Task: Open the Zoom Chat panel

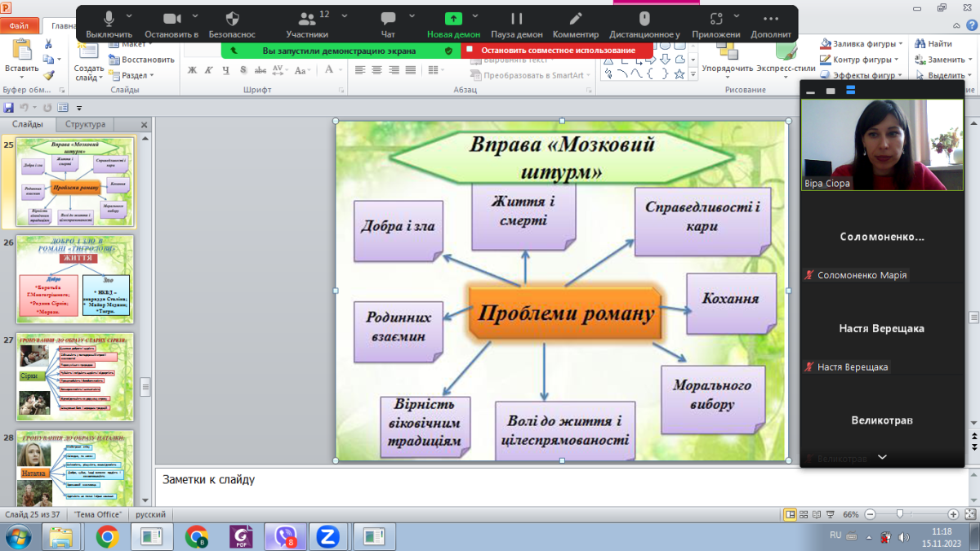Action: [388, 20]
